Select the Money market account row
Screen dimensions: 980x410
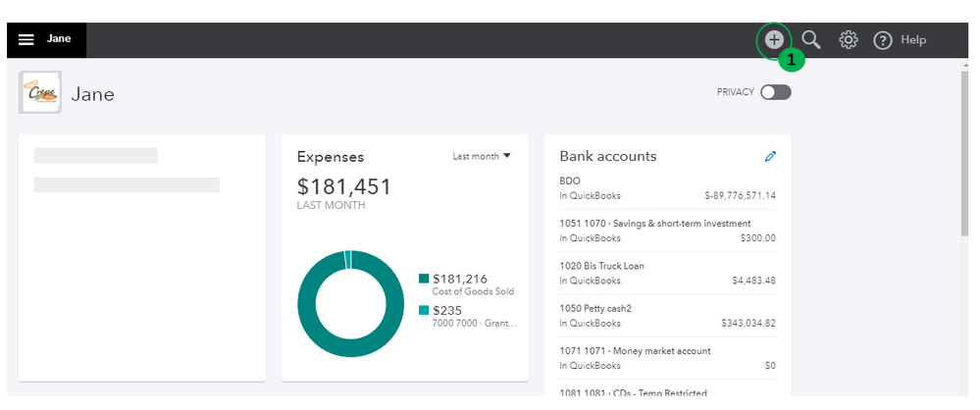[667, 357]
